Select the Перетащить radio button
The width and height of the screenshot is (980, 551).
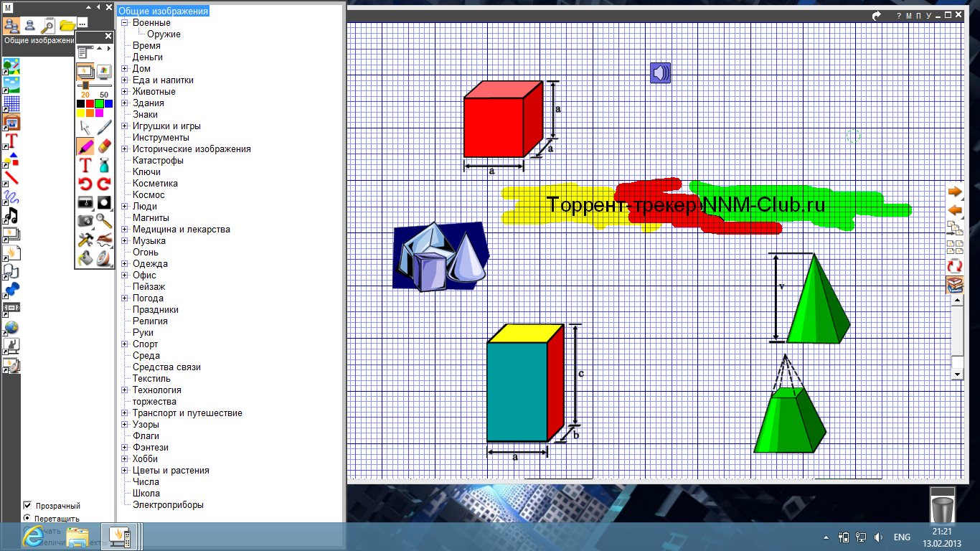(27, 518)
